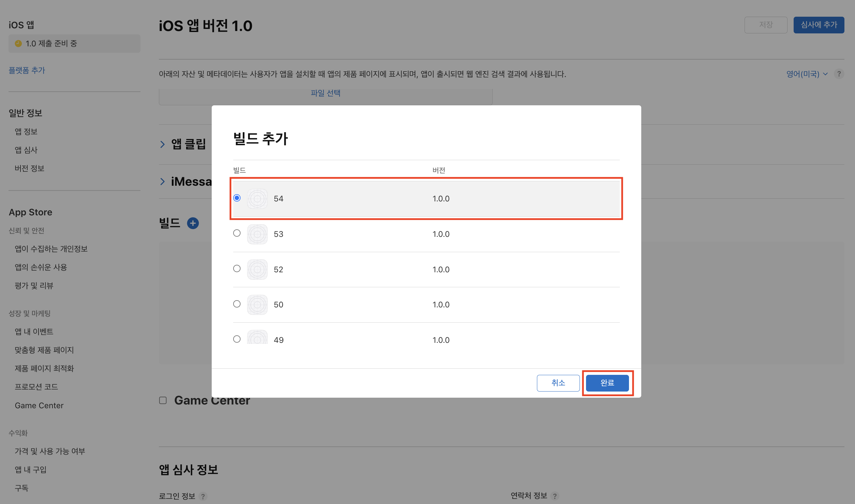855x504 pixels.
Task: Open 평가 및 리뷰 in the sidebar
Action: pyautogui.click(x=34, y=286)
